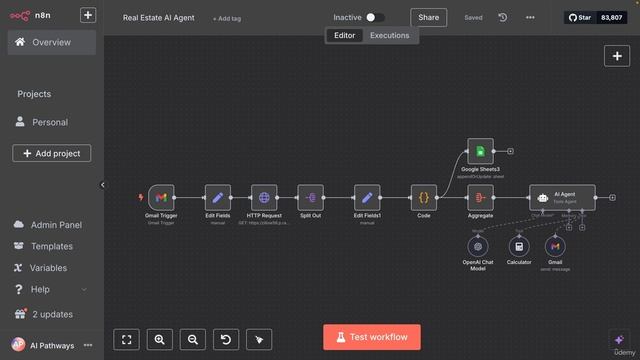
Task: Open the Calculator tool node
Action: 519,247
